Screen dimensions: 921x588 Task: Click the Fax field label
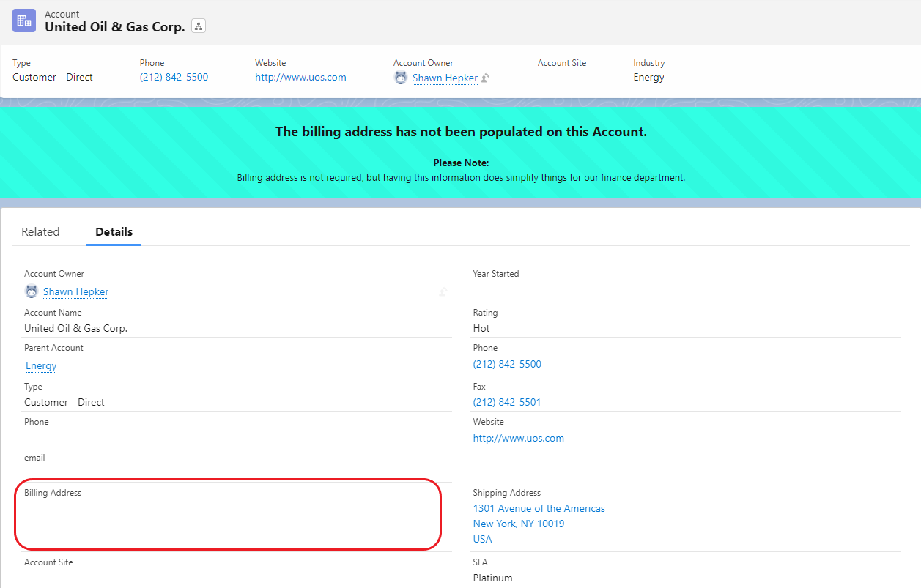click(479, 387)
